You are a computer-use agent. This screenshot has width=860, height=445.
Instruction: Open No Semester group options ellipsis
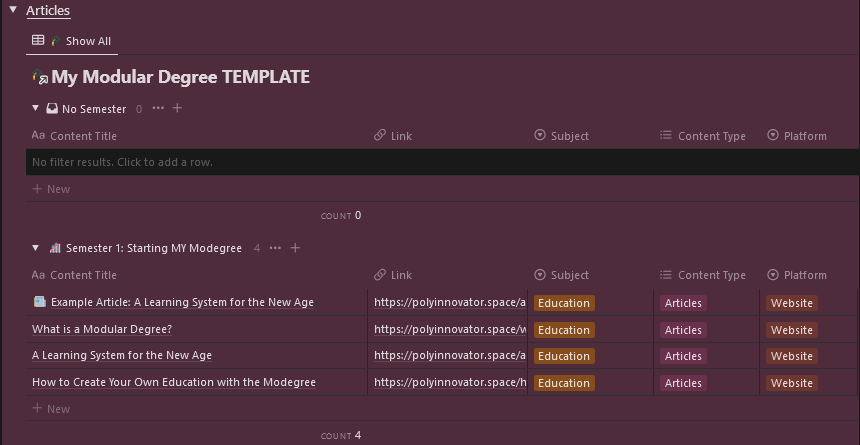pos(158,108)
